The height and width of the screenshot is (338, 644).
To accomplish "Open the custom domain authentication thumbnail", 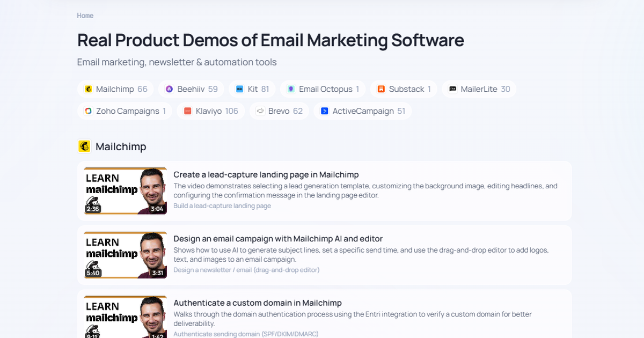I will [126, 317].
